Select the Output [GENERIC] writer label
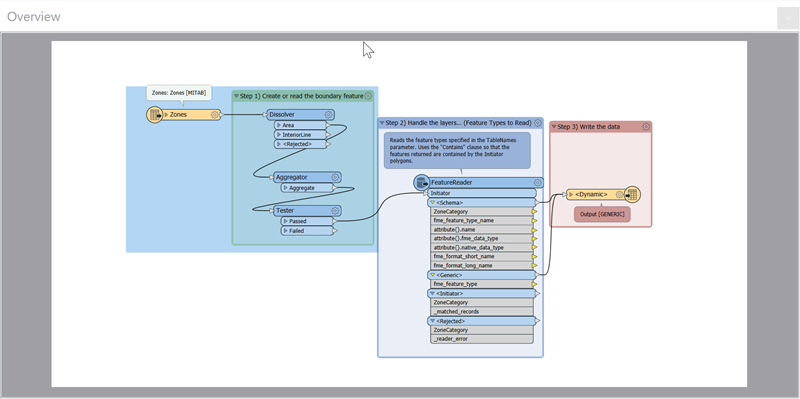Viewport: 800px width, 399px height. 602,214
